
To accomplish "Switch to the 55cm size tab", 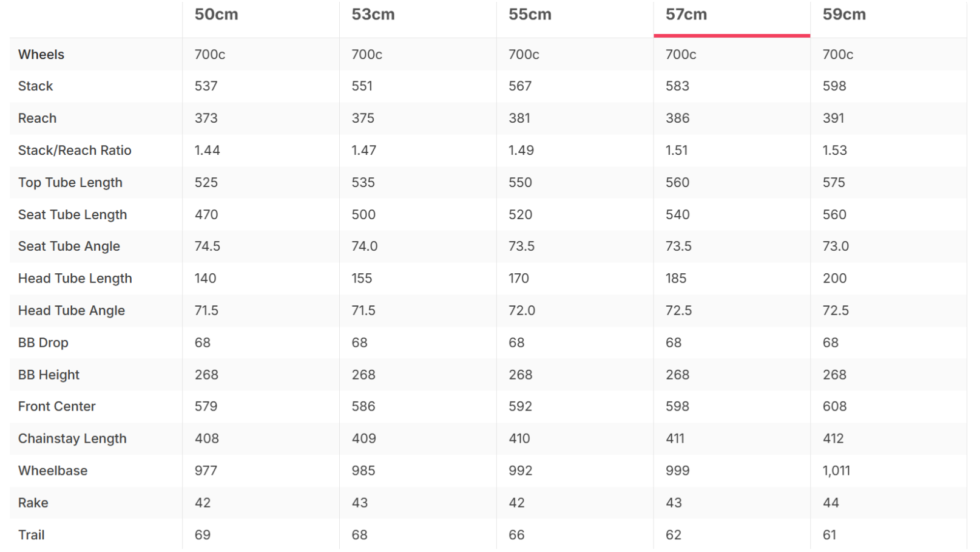I will 530,15.
